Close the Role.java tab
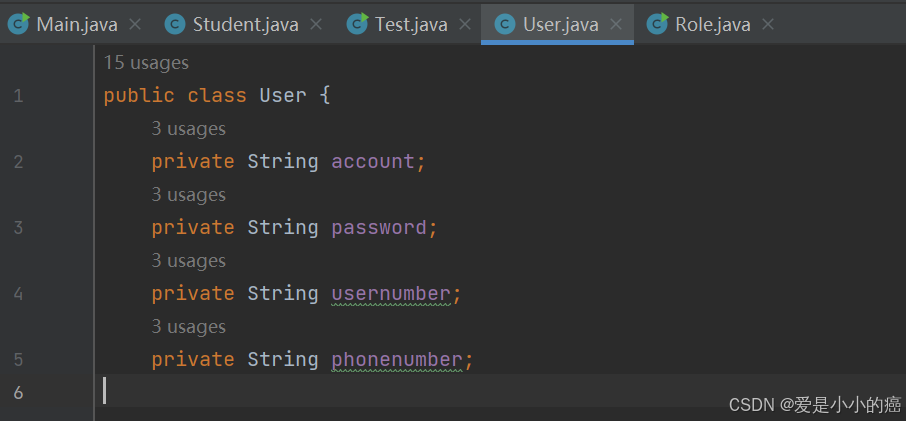 767,24
